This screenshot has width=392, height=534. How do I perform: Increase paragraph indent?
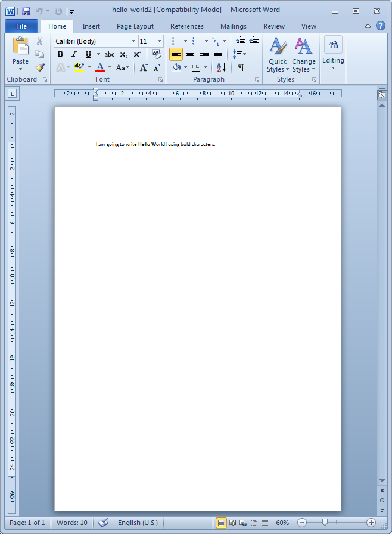tap(254, 41)
